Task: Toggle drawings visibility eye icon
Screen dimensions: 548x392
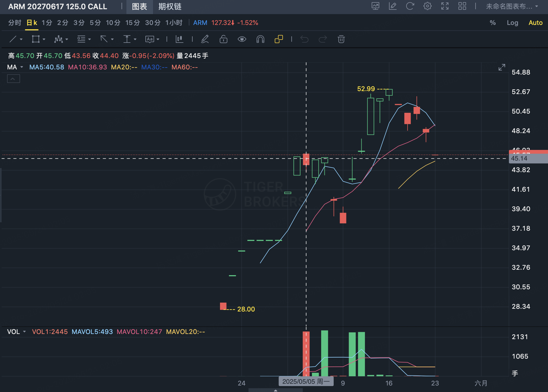Action: [242, 39]
